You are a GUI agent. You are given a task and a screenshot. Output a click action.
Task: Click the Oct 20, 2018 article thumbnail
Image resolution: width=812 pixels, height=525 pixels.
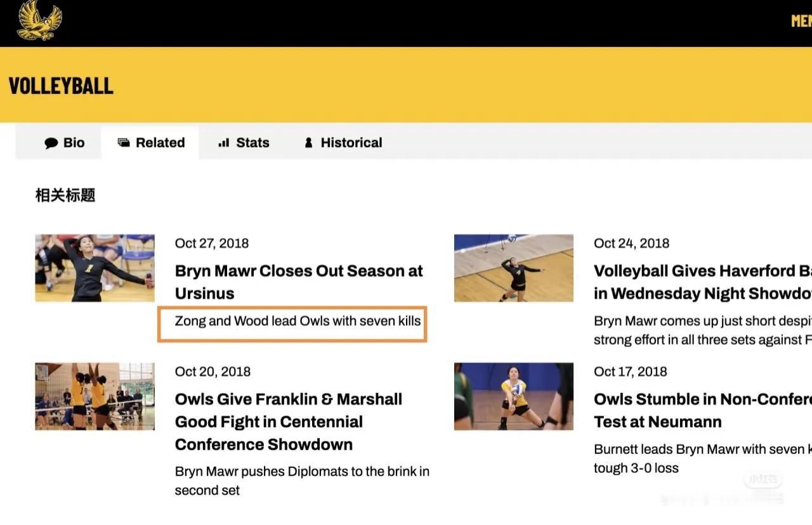(x=95, y=396)
